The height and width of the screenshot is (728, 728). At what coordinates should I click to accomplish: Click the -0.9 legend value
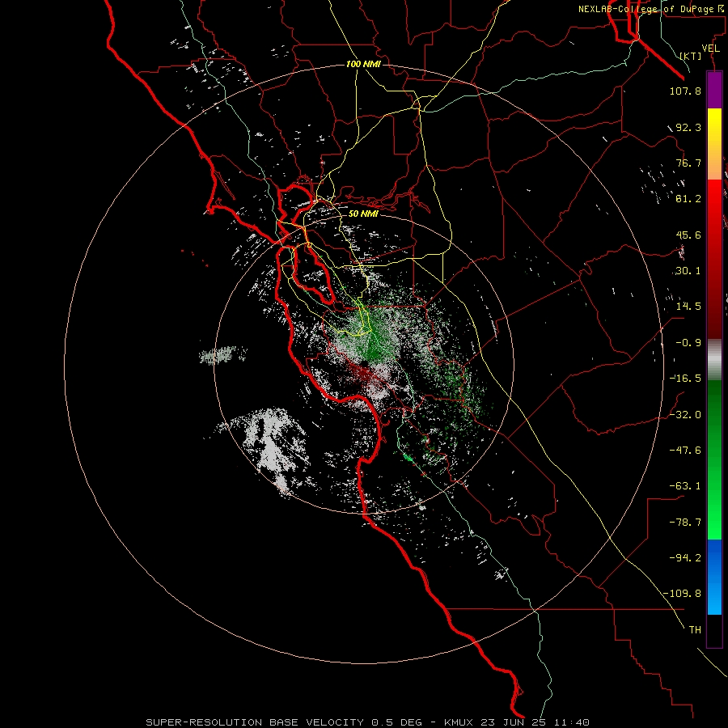pos(688,343)
